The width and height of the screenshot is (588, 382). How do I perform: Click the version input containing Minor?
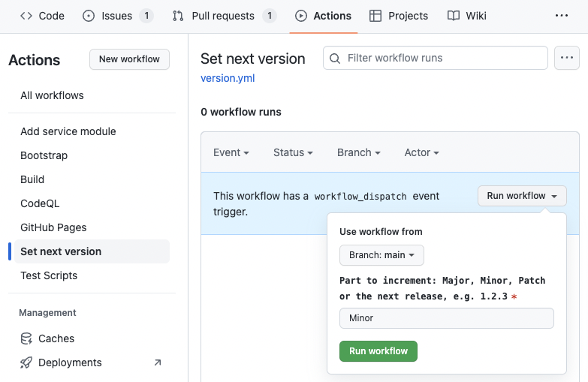pos(447,318)
